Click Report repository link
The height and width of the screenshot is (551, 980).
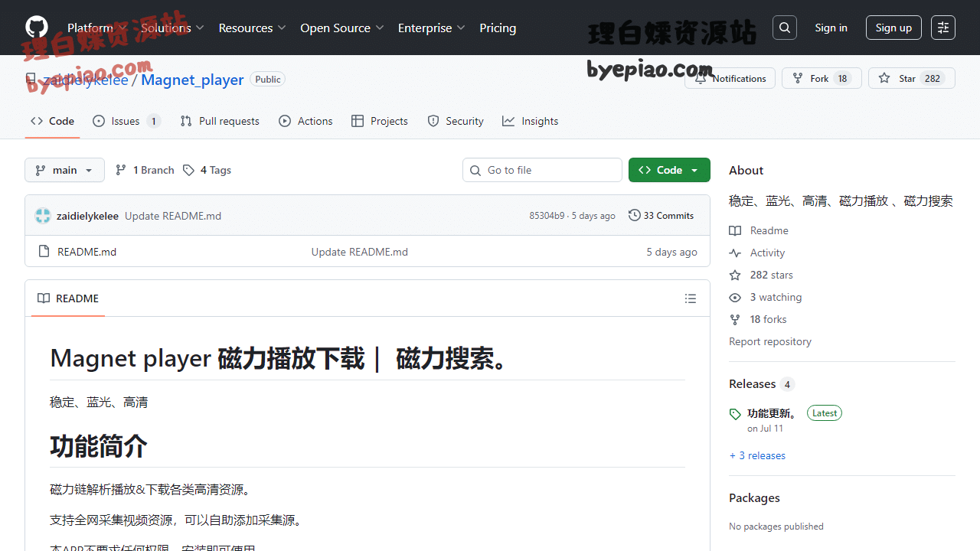[770, 341]
